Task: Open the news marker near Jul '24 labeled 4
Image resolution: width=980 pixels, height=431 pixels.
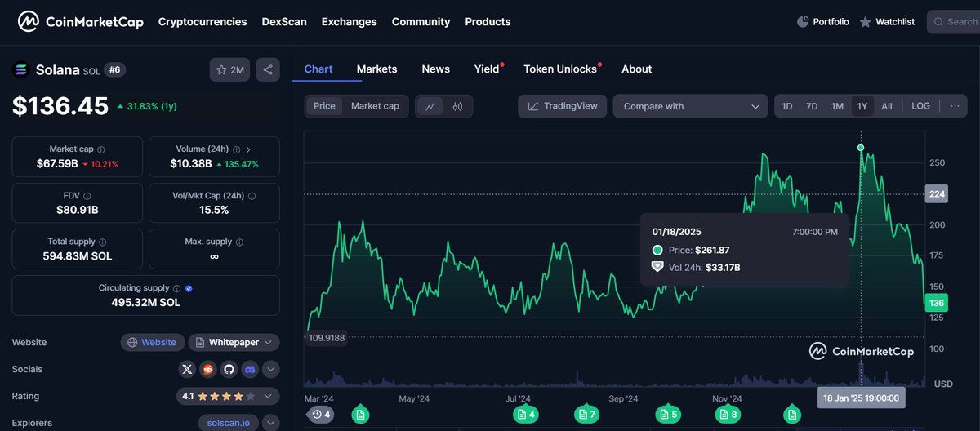Action: point(526,415)
